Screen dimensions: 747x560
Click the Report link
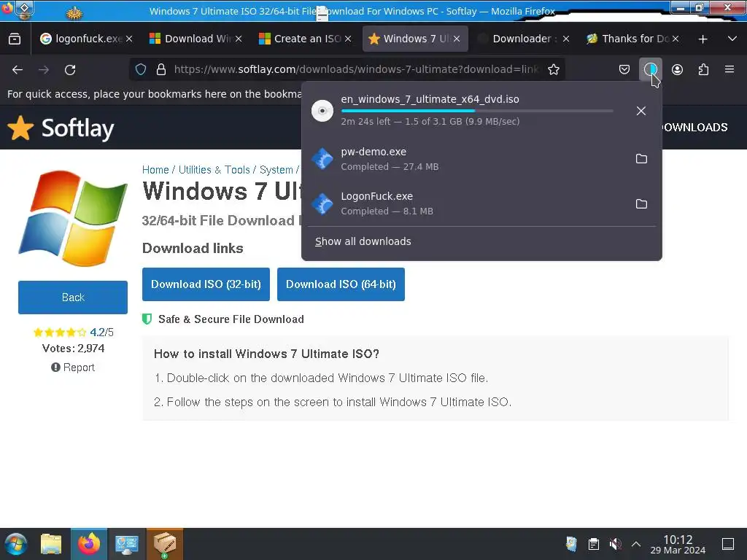tap(73, 367)
